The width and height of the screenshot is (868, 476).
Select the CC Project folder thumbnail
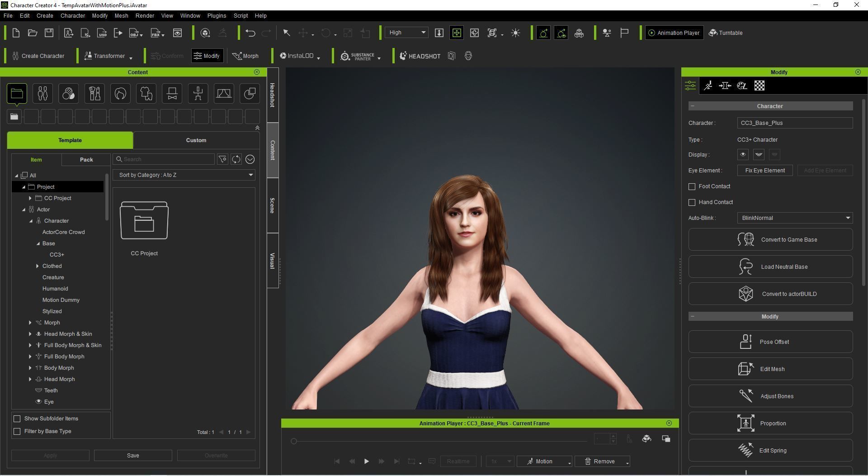[x=144, y=220]
